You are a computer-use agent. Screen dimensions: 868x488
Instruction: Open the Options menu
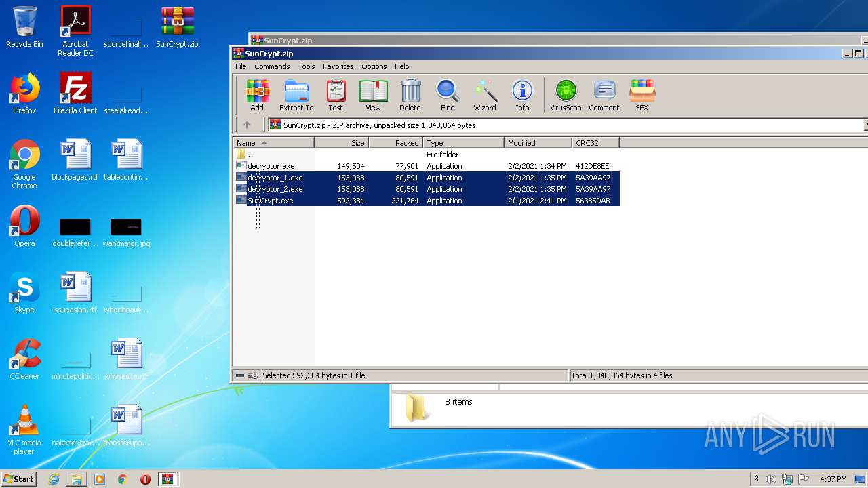pyautogui.click(x=374, y=66)
